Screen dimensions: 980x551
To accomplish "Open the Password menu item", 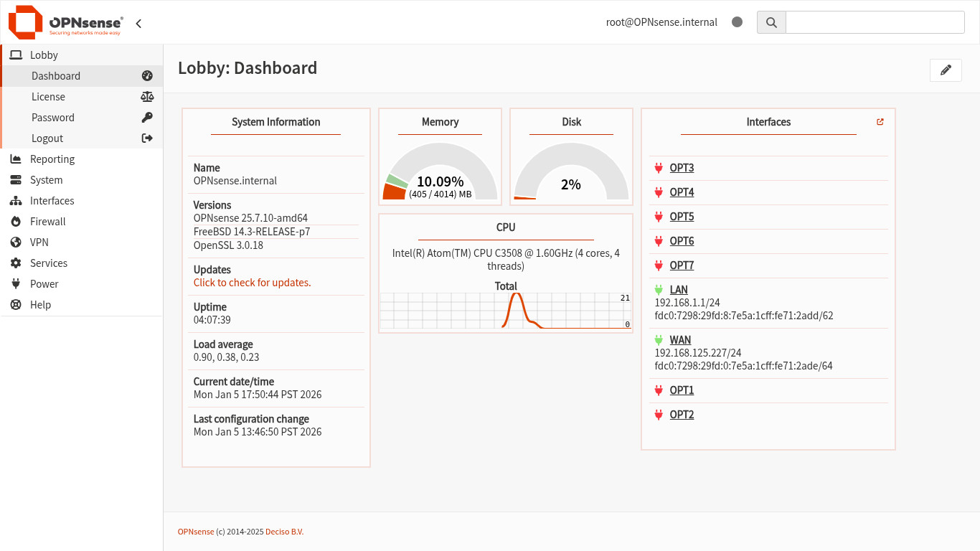I will tap(82, 118).
